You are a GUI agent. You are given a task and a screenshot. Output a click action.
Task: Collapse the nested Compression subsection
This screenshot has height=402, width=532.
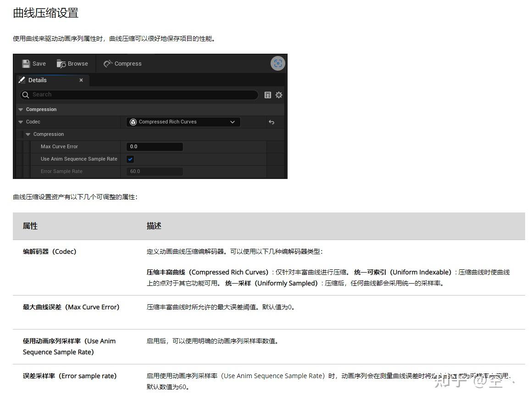point(28,134)
